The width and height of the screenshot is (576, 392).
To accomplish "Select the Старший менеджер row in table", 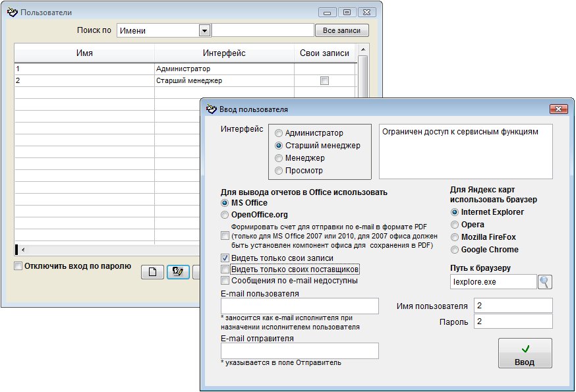I will coord(185,80).
